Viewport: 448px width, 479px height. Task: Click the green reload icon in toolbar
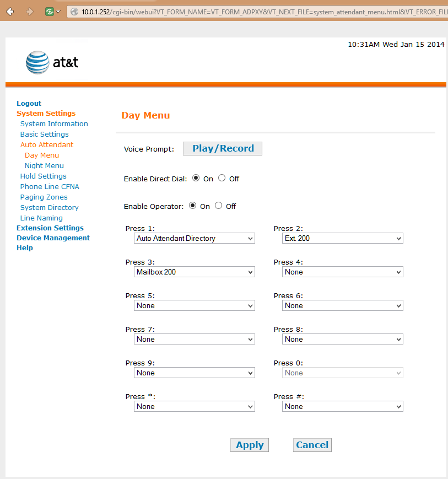pos(50,11)
